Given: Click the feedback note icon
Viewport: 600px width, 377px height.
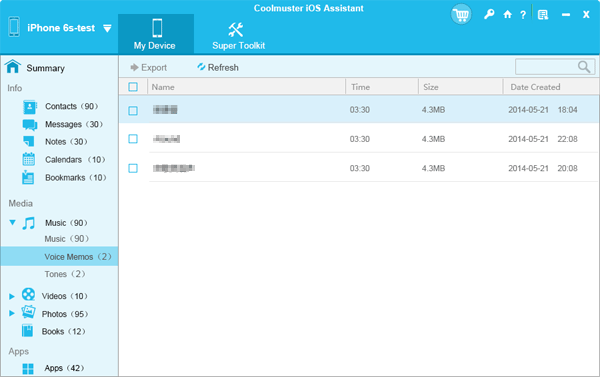Looking at the screenshot, I should [x=543, y=15].
